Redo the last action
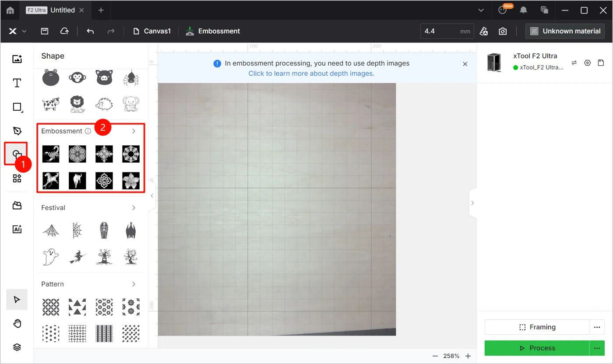Screen dimensions: 613x364 [111, 31]
